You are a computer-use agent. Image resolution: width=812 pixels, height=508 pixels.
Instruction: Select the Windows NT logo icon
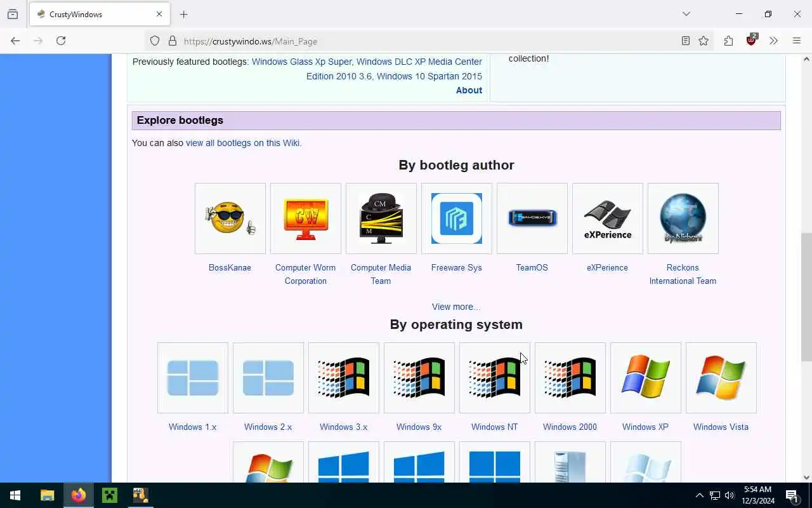pos(495,378)
